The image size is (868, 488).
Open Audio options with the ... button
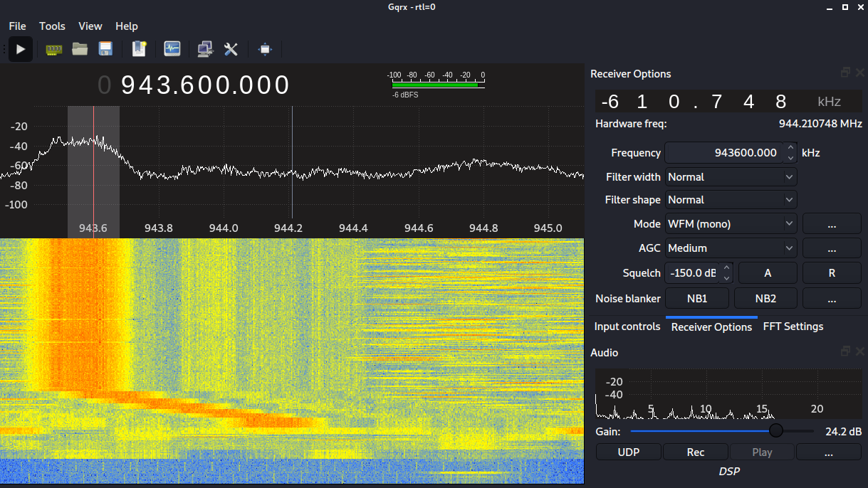click(829, 452)
